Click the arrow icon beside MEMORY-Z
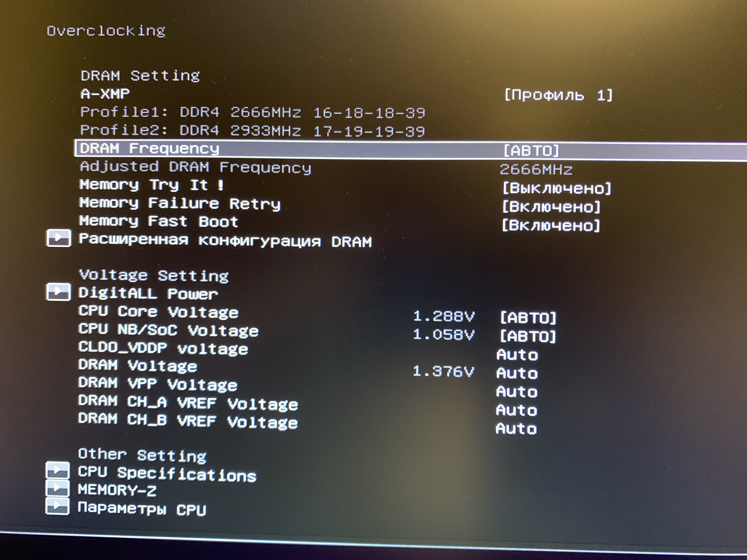This screenshot has height=560, width=747. [x=57, y=488]
